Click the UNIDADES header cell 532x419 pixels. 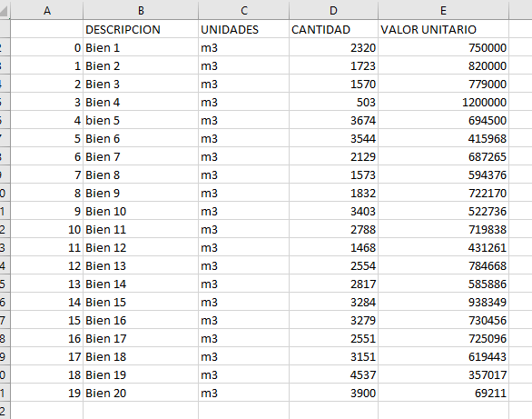click(x=243, y=29)
